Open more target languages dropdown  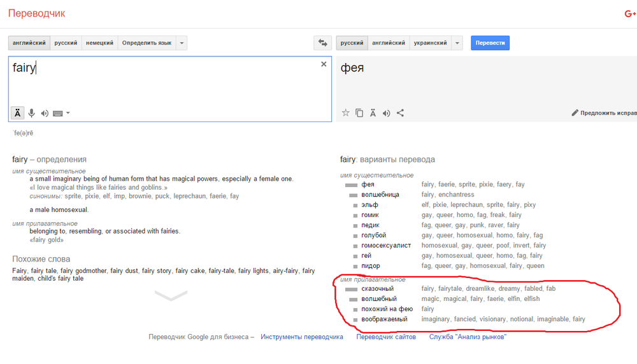457,43
